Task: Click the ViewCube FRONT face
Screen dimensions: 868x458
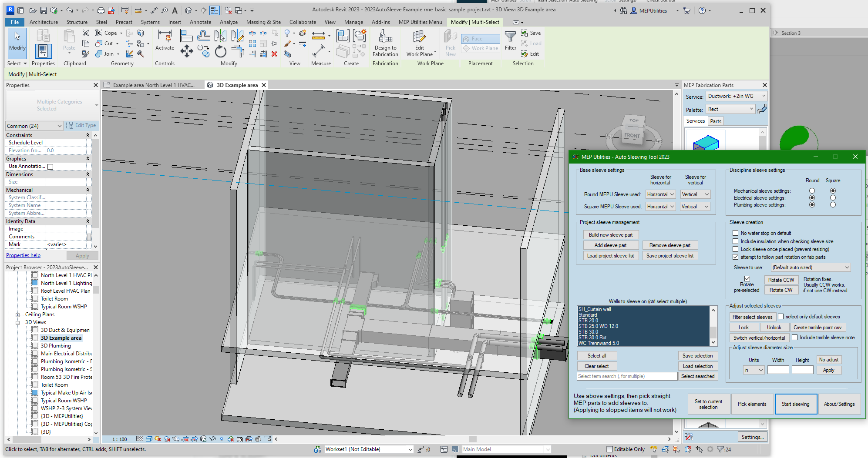Action: pyautogui.click(x=632, y=135)
